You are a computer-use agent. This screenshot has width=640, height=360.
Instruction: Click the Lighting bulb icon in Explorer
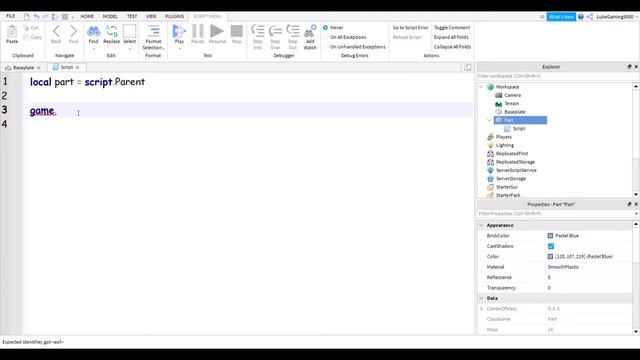tap(491, 145)
